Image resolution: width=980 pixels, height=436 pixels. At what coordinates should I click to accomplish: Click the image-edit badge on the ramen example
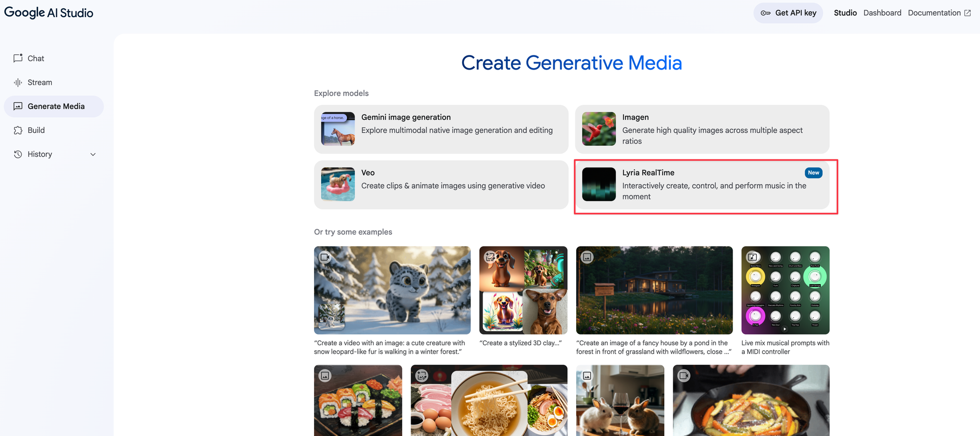tap(421, 376)
